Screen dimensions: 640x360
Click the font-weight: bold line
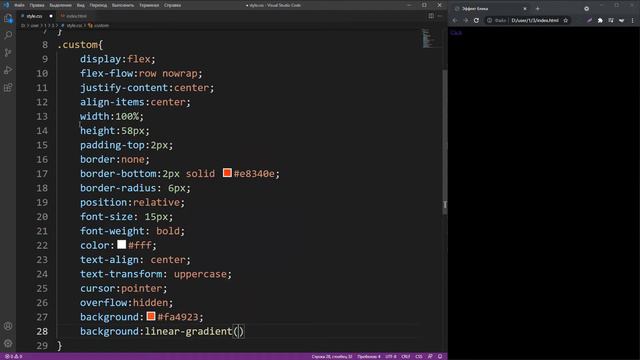132,231
